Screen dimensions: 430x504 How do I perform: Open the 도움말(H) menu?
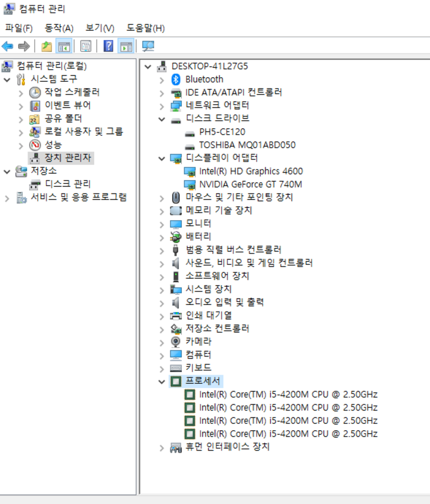point(145,28)
